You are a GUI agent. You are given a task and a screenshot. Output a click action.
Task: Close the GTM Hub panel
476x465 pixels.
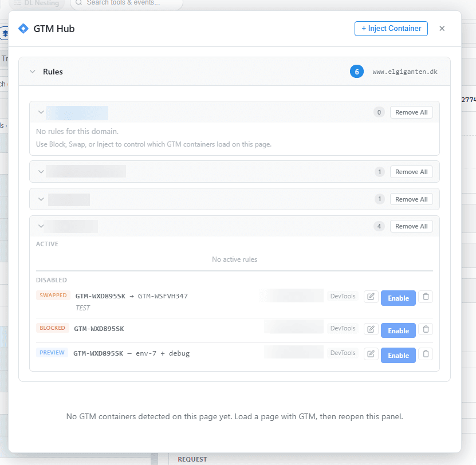442,29
